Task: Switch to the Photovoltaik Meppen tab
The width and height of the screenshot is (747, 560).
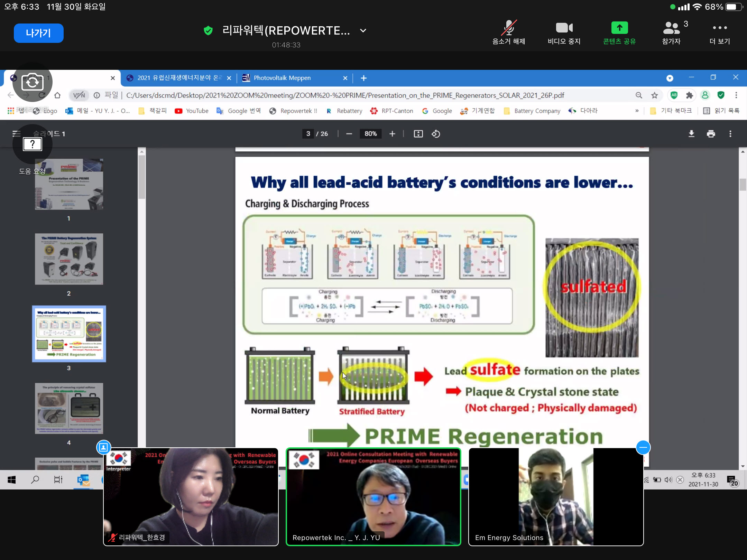Action: click(x=282, y=78)
